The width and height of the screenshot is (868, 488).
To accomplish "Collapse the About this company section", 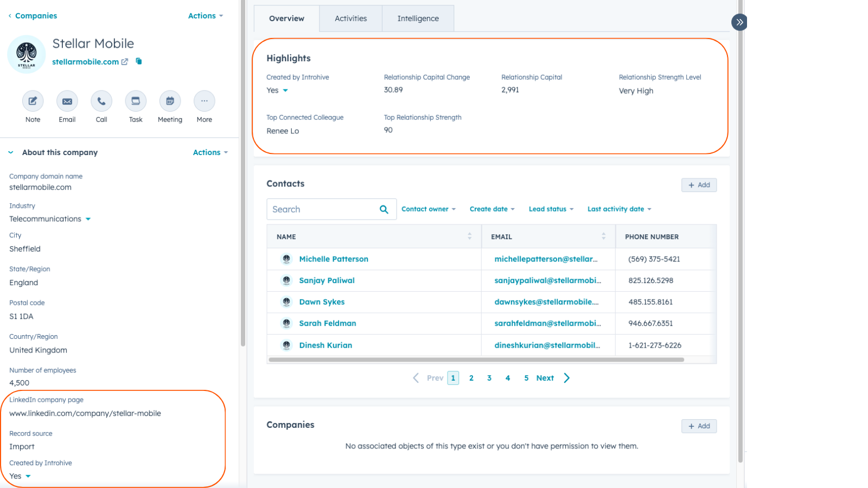I will click(11, 152).
